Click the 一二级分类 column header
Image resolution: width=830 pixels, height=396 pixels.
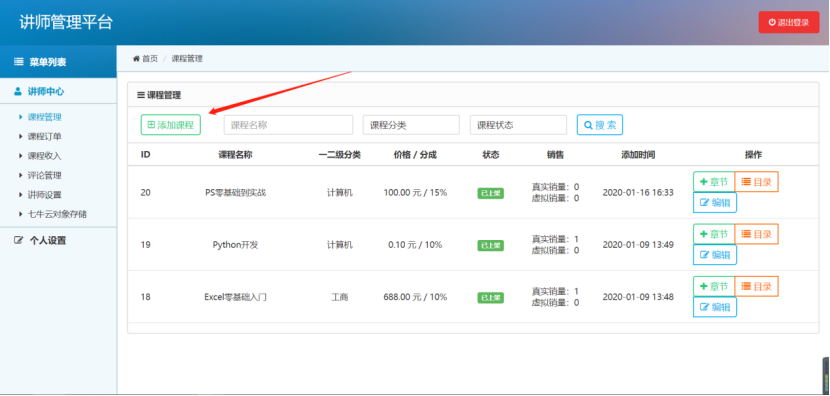coord(339,155)
